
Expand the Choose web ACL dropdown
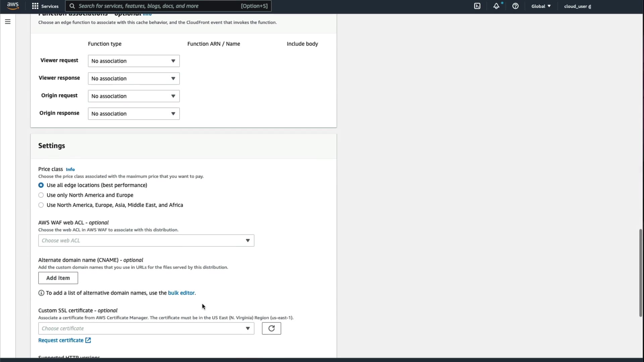pyautogui.click(x=146, y=241)
